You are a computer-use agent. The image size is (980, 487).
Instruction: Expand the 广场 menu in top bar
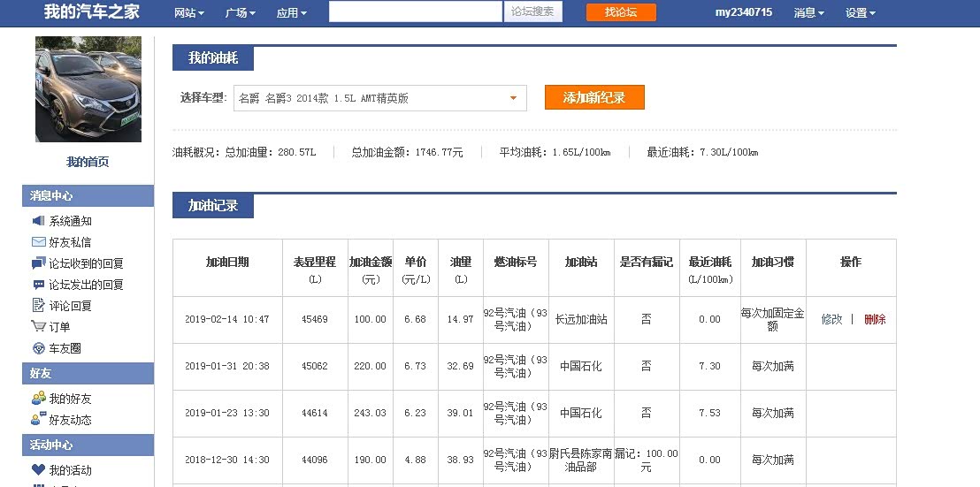pos(240,12)
